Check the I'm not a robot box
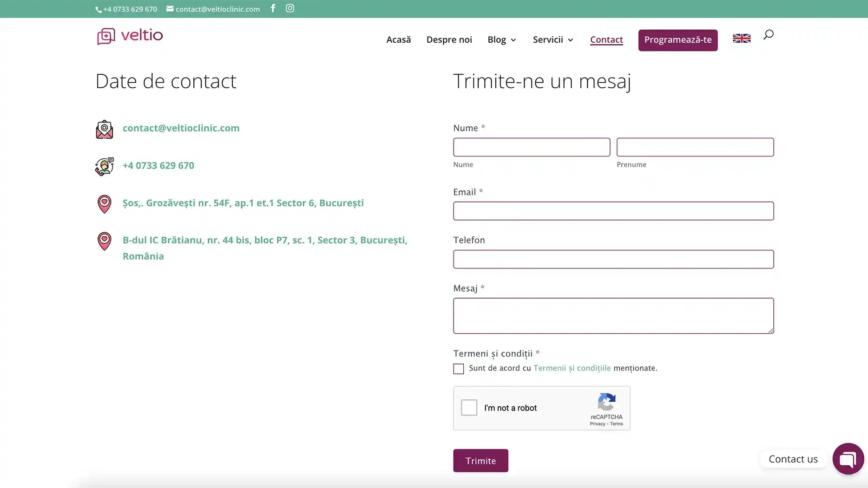Viewport: 868px width, 488px height. 469,408
